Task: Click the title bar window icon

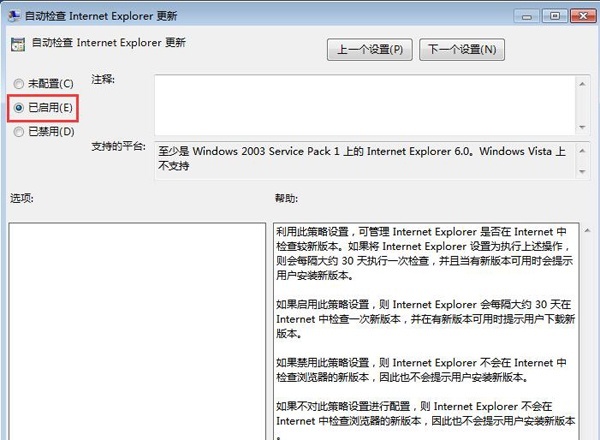Action: (14, 16)
